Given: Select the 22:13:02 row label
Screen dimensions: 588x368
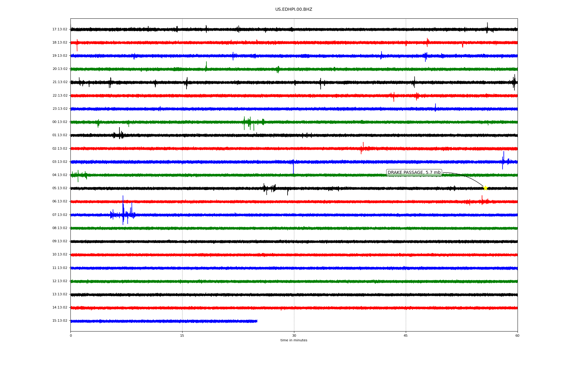Looking at the screenshot, I should point(60,96).
